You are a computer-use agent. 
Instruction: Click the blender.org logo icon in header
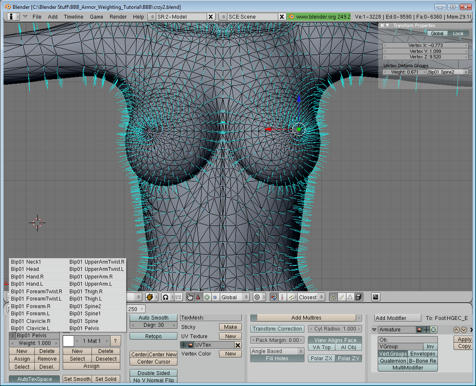[x=291, y=16]
